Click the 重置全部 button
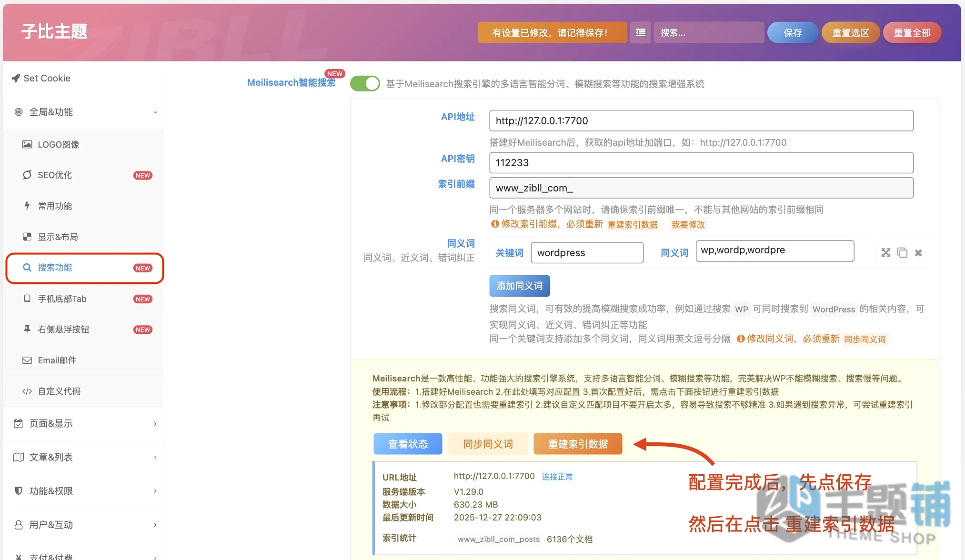This screenshot has width=965, height=560. (912, 32)
